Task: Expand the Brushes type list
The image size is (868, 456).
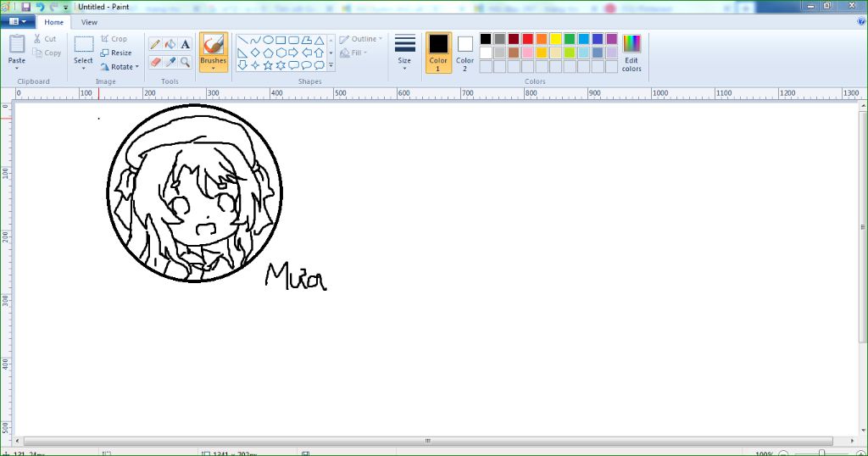Action: [213, 69]
